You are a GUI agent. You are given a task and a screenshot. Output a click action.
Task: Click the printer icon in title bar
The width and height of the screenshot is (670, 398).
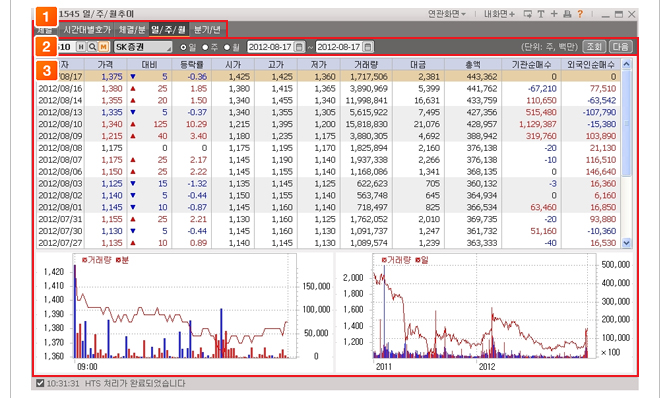[567, 14]
